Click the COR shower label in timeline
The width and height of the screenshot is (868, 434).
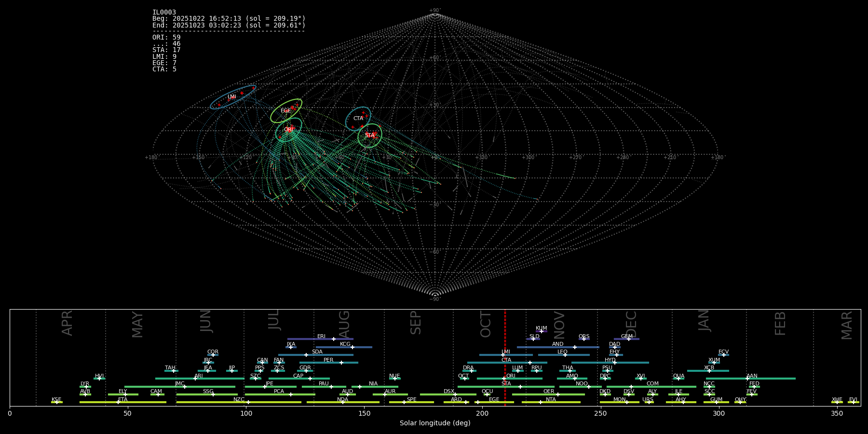coord(213,352)
